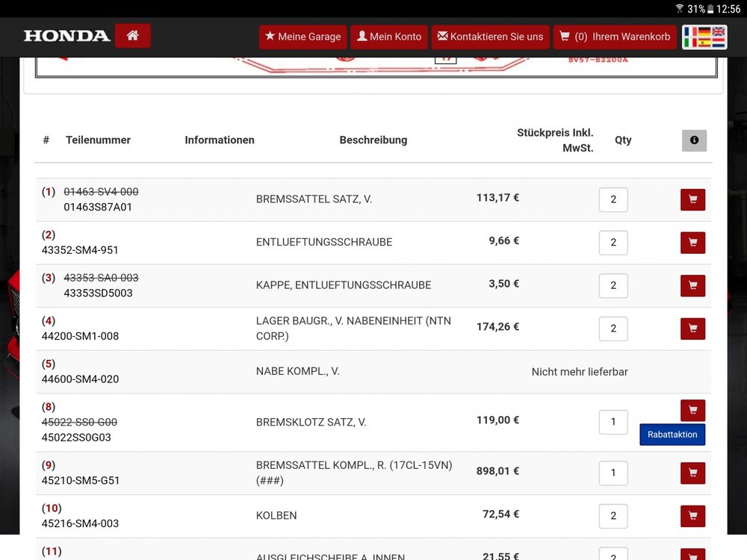Open Kontaktieren Sie uns

pyautogui.click(x=490, y=37)
